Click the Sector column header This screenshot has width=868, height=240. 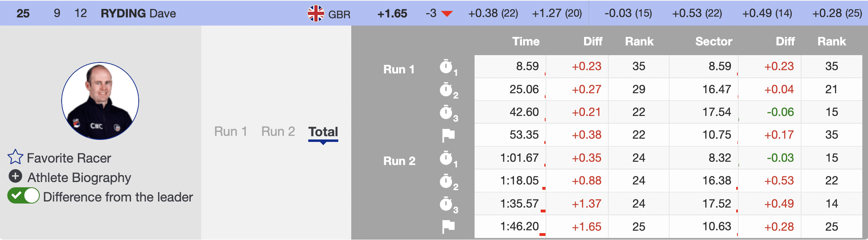[x=713, y=41]
